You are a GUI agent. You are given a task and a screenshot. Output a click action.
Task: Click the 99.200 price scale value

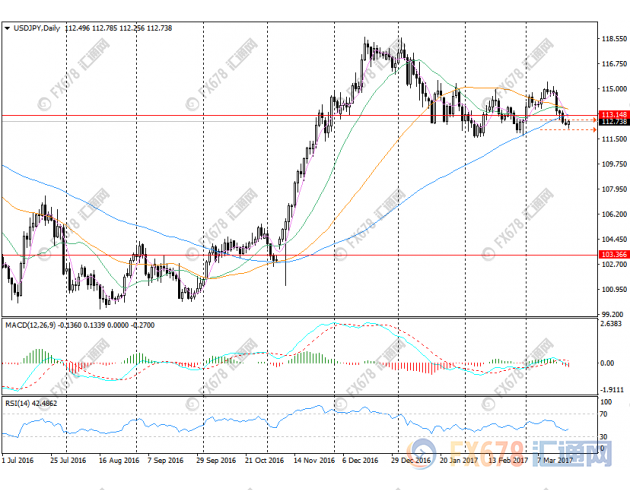[x=611, y=313]
